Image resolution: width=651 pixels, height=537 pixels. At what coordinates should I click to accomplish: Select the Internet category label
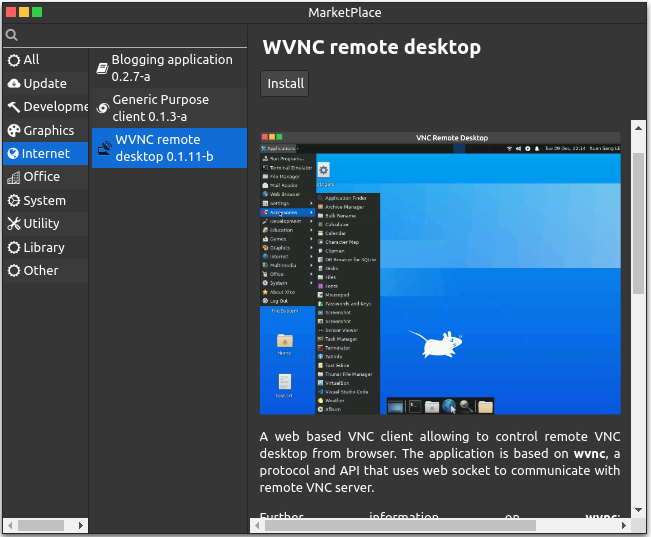pyautogui.click(x=45, y=154)
